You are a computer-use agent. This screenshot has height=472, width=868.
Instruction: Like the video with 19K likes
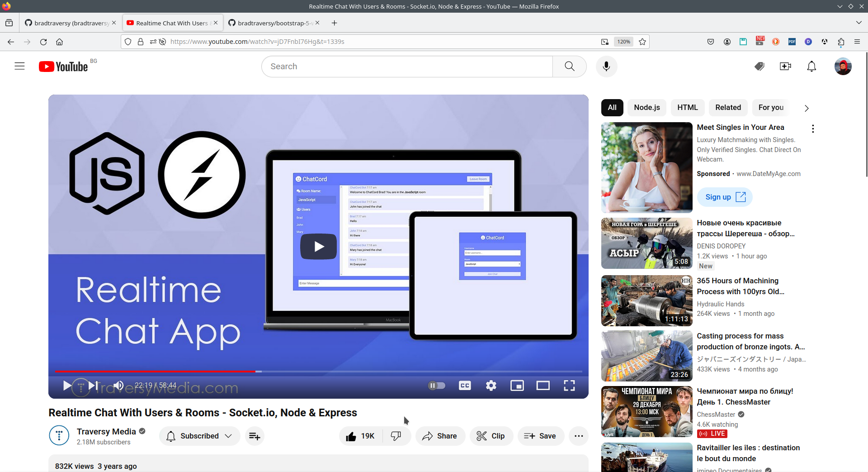coord(361,436)
